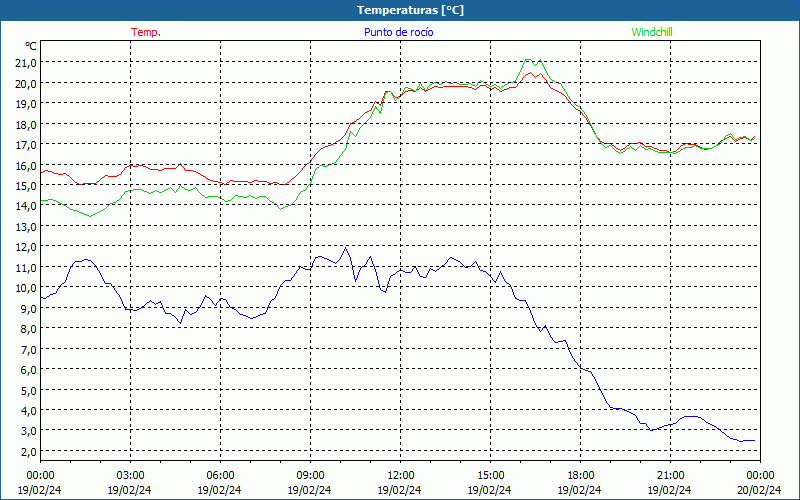Image resolution: width=800 pixels, height=500 pixels.
Task: Click the '18,0' y-axis value
Action: pyautogui.click(x=26, y=124)
